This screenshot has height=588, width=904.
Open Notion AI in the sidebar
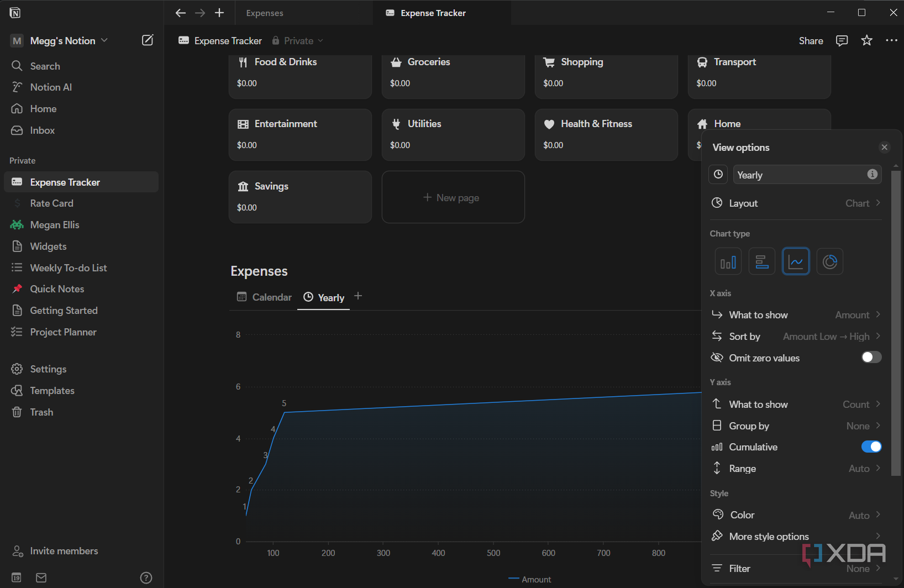click(x=81, y=87)
